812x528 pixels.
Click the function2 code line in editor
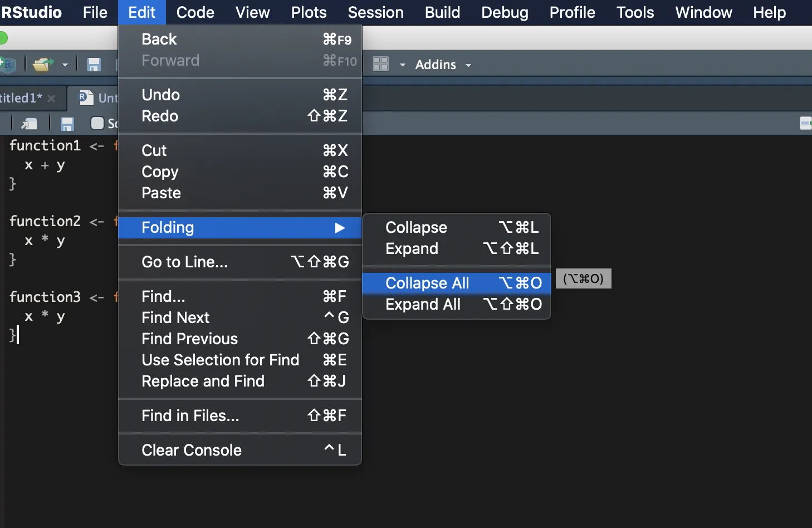point(45,221)
